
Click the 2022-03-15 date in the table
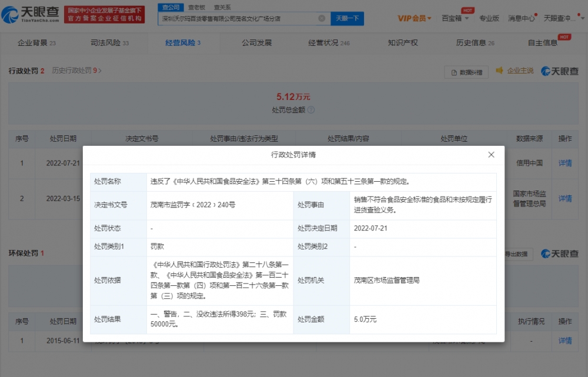[63, 198]
